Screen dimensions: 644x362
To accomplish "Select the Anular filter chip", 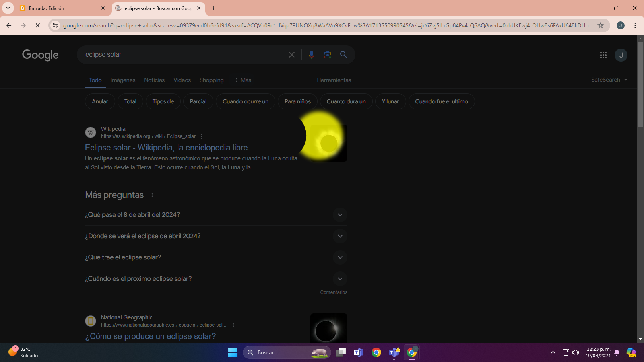I will [x=100, y=101].
